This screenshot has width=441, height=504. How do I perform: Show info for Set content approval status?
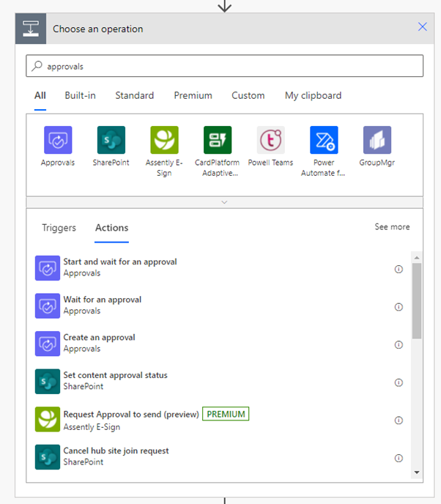coord(399,382)
